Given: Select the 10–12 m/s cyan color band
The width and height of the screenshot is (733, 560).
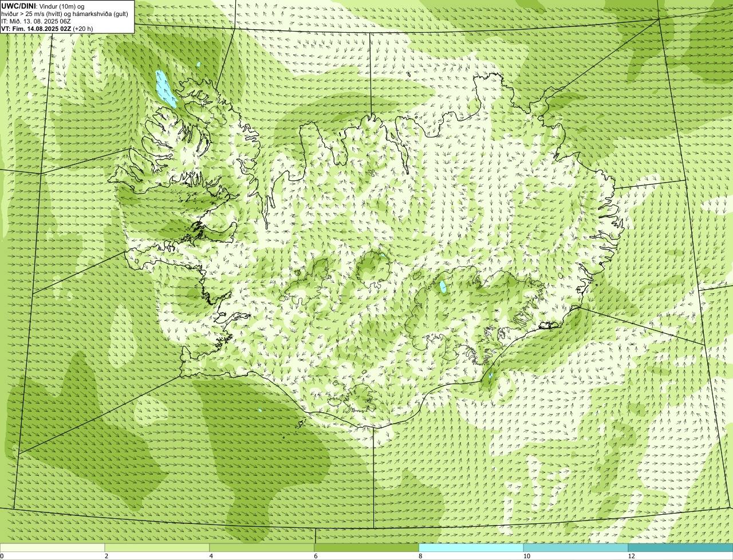Looking at the screenshot, I should pos(576,547).
